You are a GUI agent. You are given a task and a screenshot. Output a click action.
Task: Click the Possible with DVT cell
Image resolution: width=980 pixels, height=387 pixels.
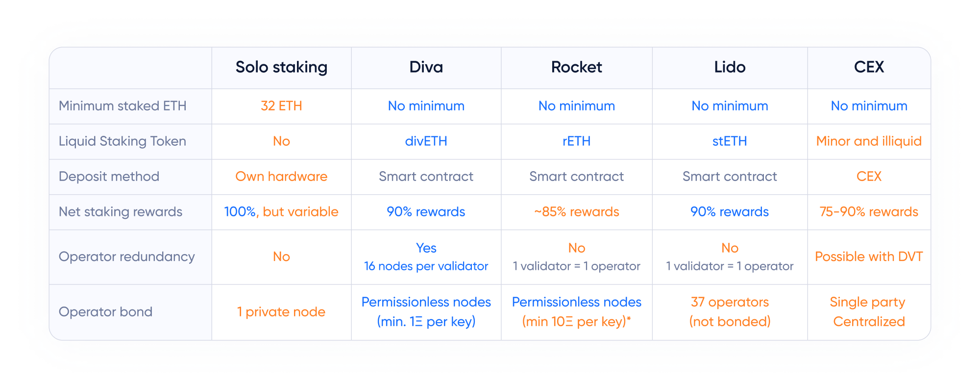[869, 257]
